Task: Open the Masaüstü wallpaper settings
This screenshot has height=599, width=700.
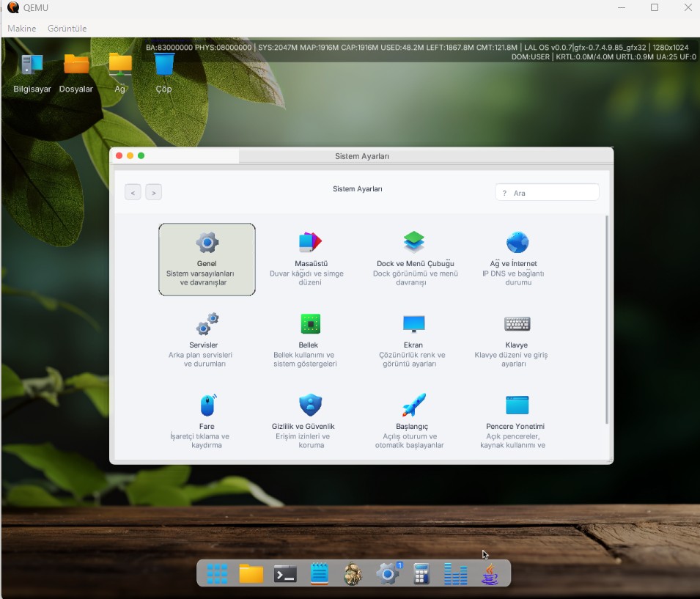Action: (x=310, y=259)
